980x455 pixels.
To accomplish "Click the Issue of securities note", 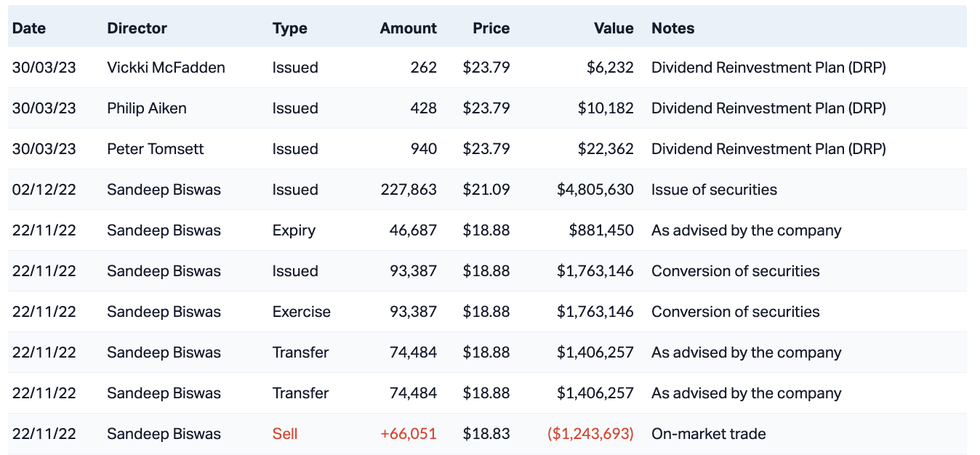I will pyautogui.click(x=714, y=190).
